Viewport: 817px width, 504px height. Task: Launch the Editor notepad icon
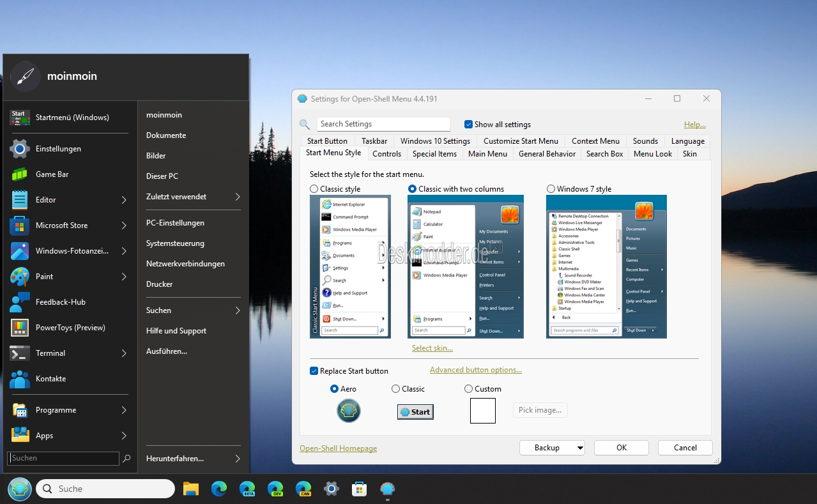pos(20,200)
